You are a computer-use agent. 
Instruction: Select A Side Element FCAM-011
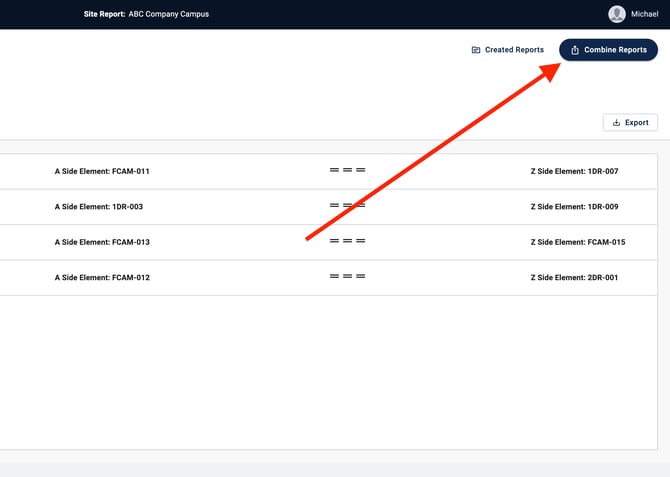pyautogui.click(x=102, y=171)
